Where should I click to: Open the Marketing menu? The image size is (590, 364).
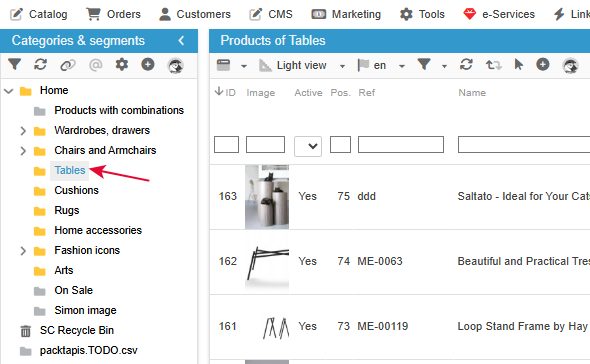click(x=346, y=14)
